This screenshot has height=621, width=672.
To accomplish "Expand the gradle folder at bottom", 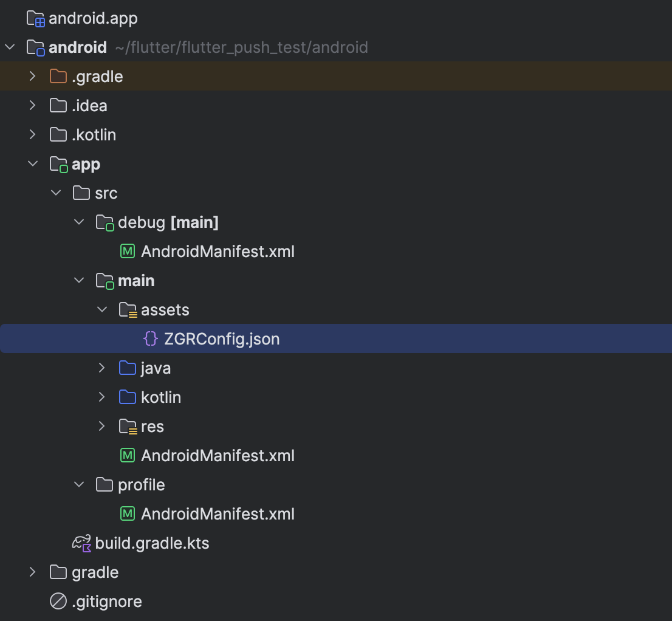I will click(33, 572).
